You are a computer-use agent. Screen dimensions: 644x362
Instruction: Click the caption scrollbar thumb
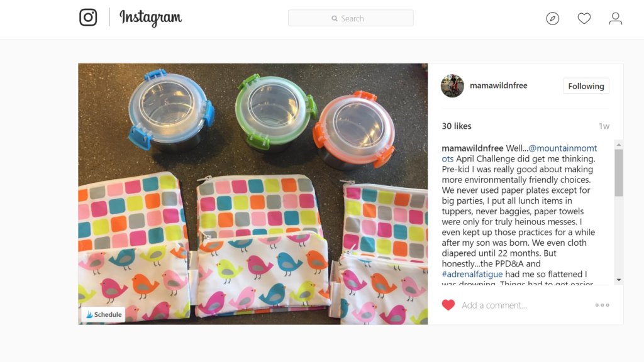coord(619,173)
